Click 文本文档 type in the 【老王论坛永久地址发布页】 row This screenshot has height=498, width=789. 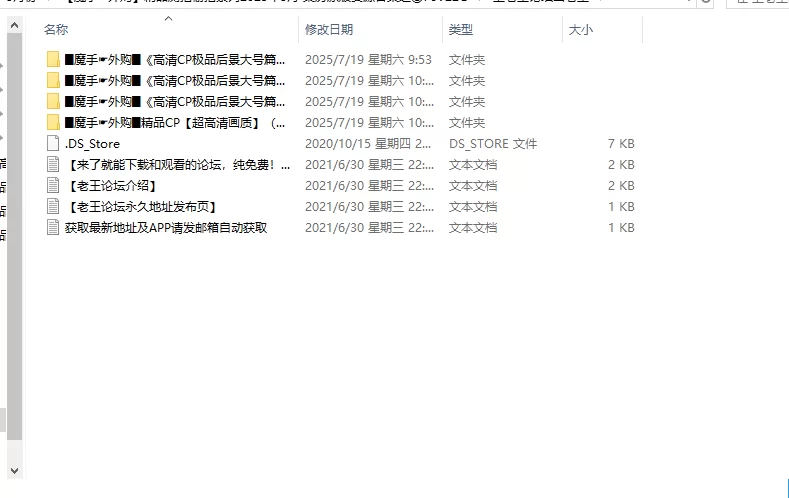[473, 207]
